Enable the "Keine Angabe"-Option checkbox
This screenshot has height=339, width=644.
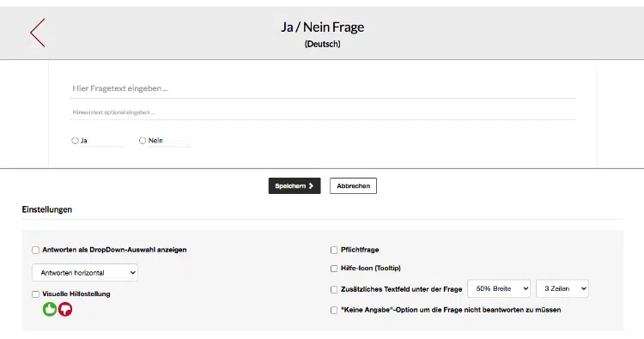[334, 311]
